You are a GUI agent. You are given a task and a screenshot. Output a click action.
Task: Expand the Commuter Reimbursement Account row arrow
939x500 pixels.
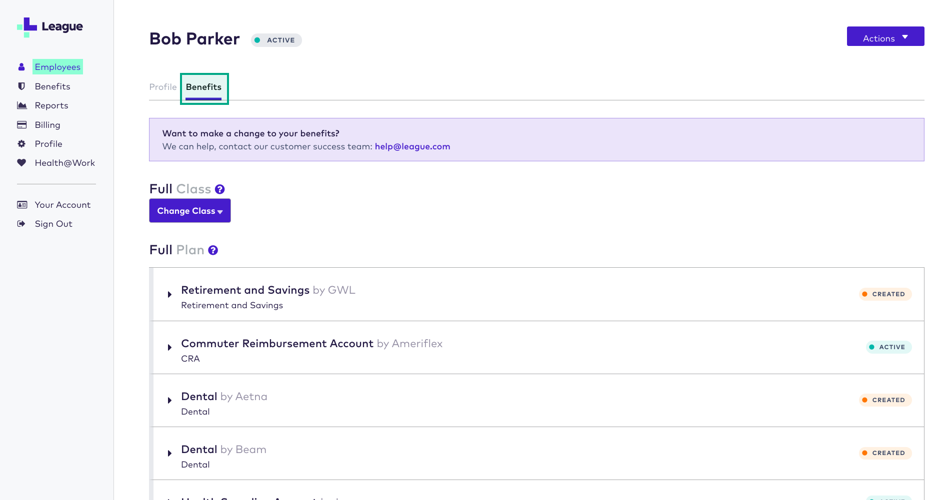pos(169,347)
